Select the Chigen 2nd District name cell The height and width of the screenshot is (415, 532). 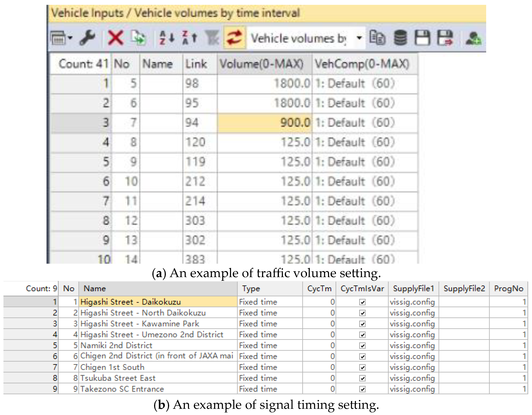point(158,356)
